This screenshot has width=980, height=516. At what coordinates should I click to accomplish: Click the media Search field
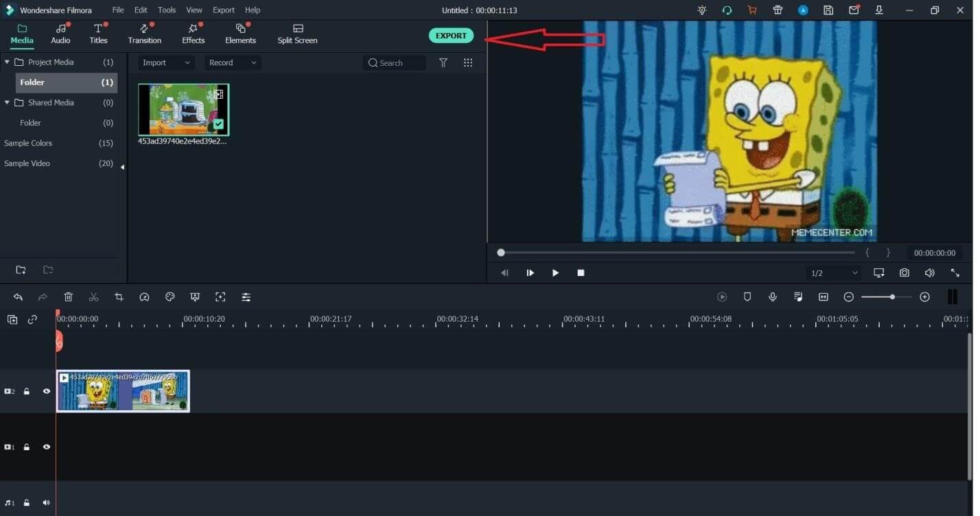[x=395, y=62]
